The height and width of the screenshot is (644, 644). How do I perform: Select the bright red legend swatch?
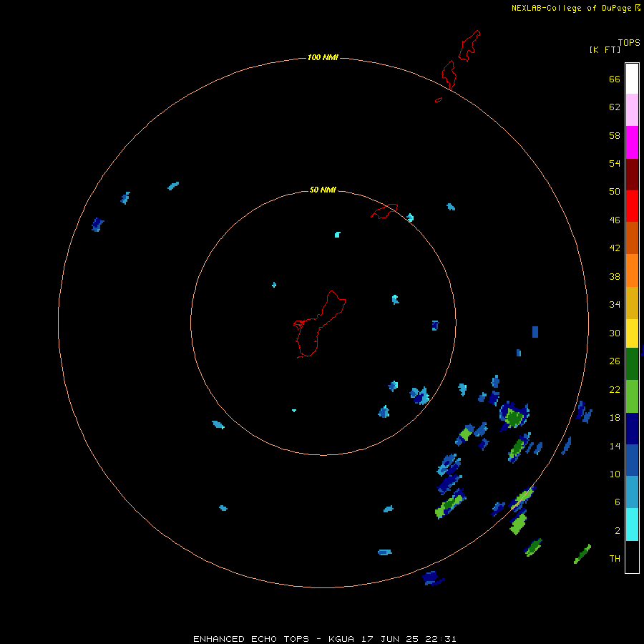632,206
